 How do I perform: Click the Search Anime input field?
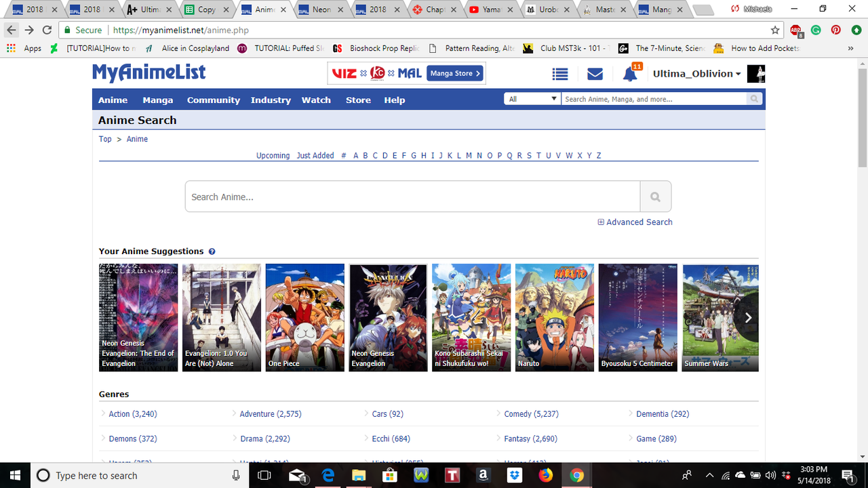[x=412, y=197]
